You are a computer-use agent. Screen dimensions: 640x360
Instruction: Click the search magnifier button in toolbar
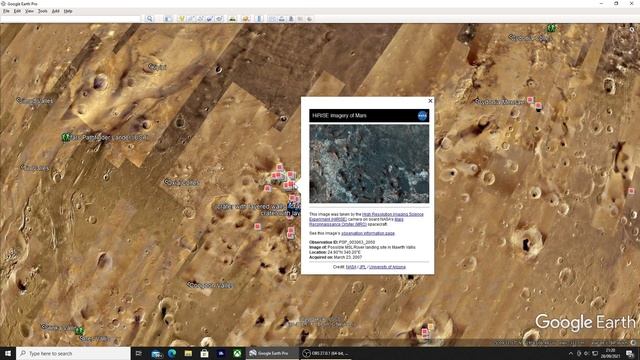[149, 19]
